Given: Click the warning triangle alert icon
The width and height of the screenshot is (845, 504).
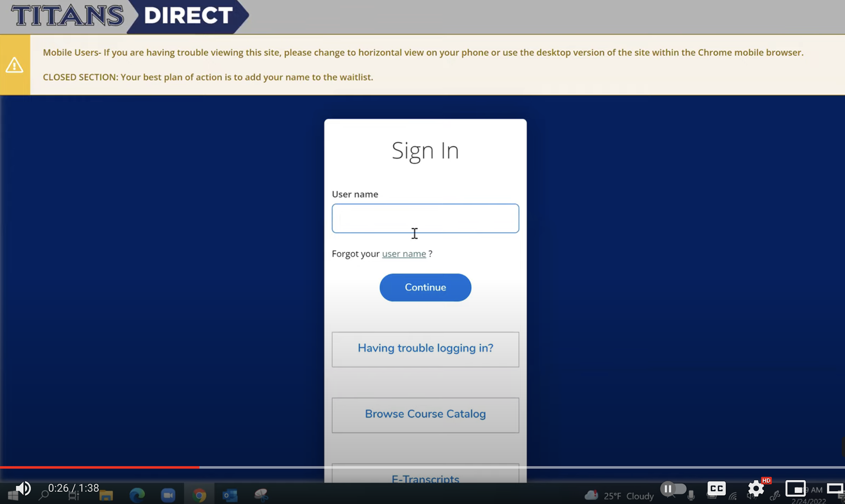Looking at the screenshot, I should 15,65.
